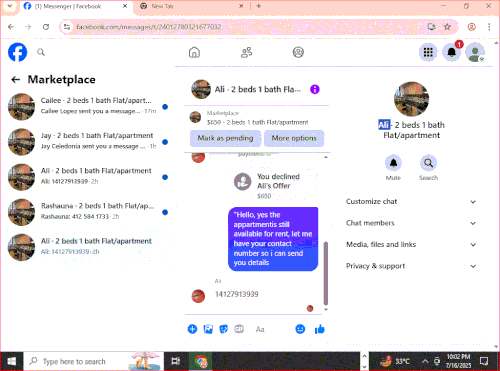Screen dimensions: 500x371
Task: Open more actions with the plus icon
Action: click(x=192, y=329)
